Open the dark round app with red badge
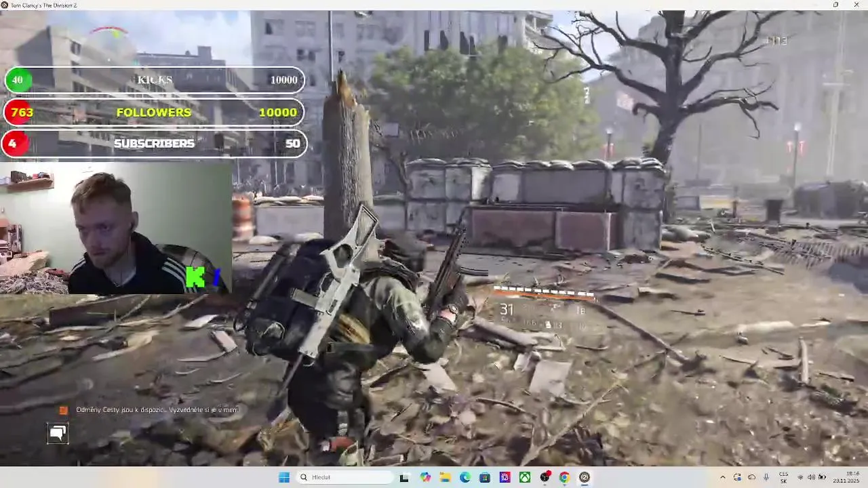 [545, 477]
